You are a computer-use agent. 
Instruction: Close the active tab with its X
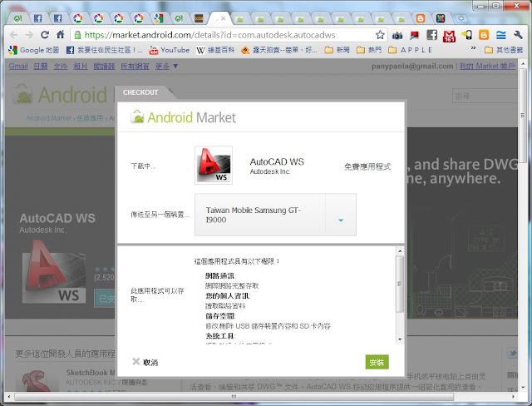point(224,18)
